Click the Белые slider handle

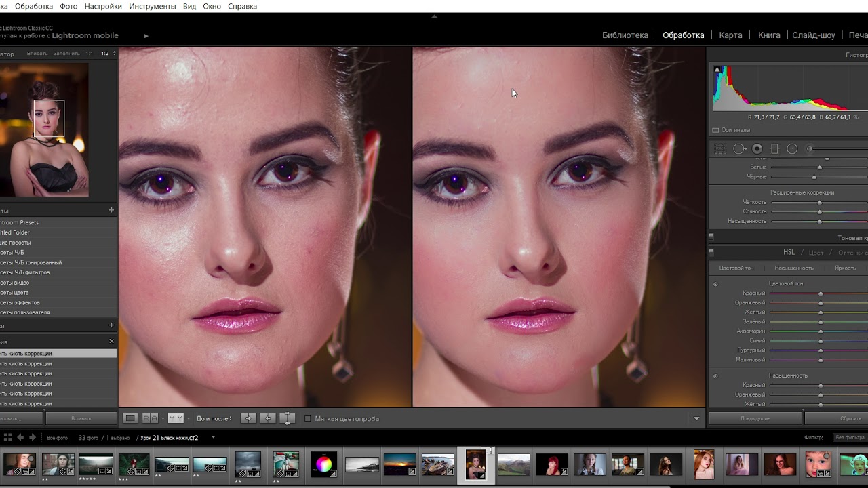point(819,167)
